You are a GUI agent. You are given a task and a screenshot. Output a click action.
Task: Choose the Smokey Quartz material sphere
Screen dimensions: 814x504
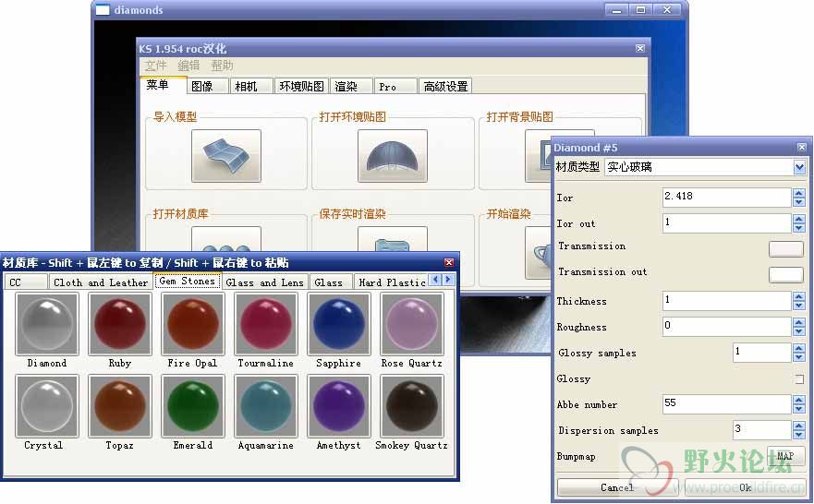point(411,406)
